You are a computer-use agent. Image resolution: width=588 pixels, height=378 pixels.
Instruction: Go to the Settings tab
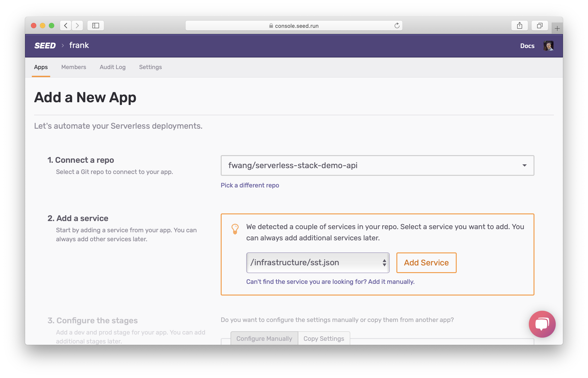click(x=150, y=67)
